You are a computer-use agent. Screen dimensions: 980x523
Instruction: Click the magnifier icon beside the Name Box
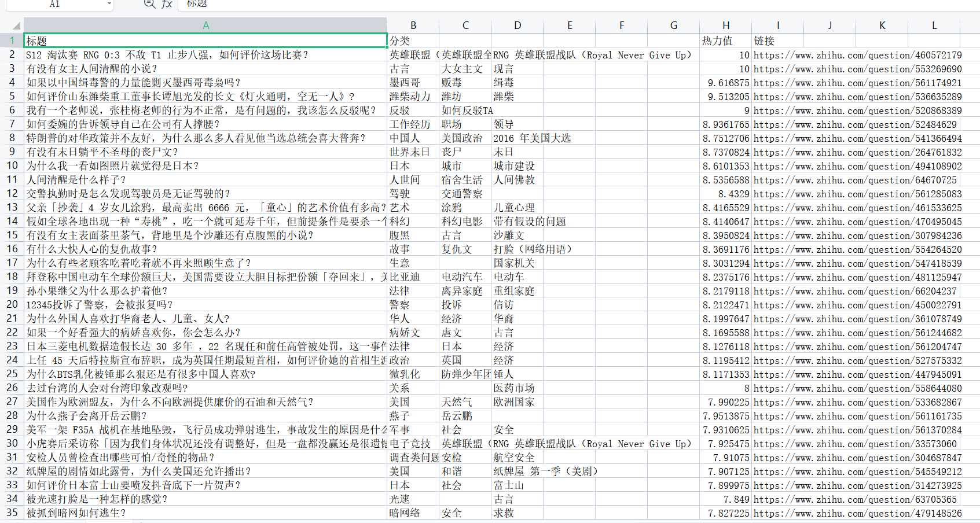click(148, 5)
